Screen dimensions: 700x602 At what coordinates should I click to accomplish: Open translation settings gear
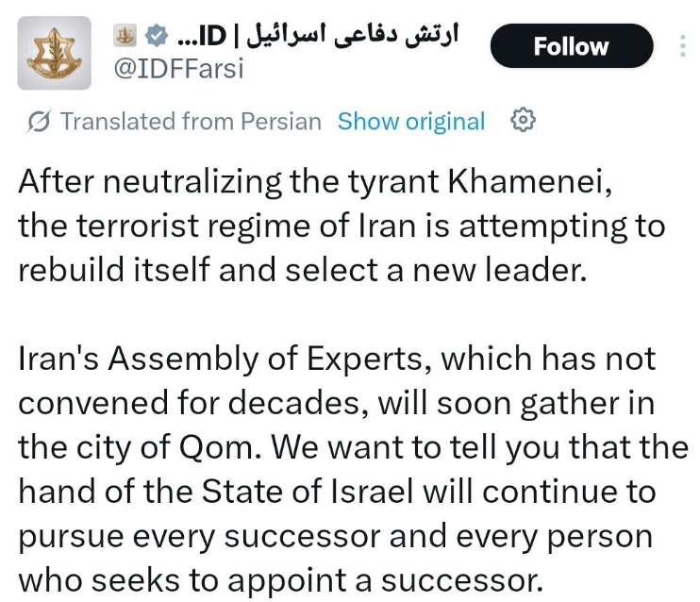coord(523,121)
